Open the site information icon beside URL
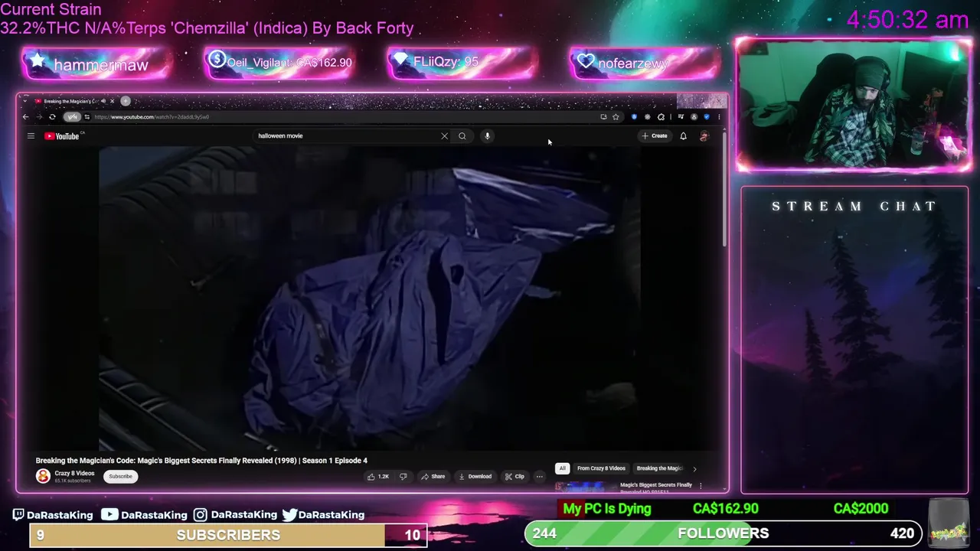 coord(87,117)
